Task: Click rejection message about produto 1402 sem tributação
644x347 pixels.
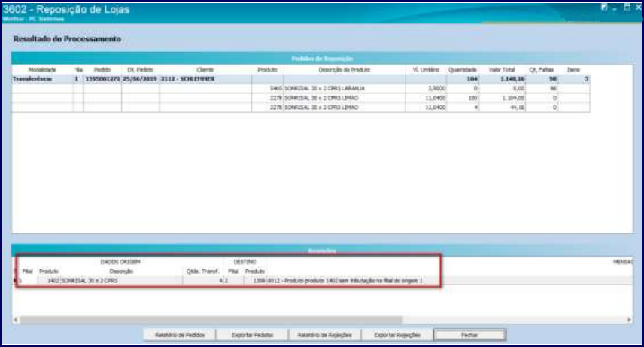Action: click(345, 281)
